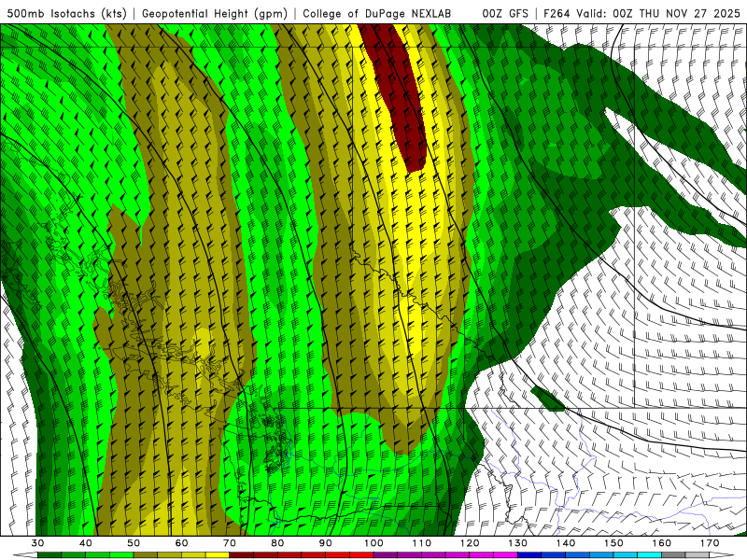Viewport: 747px width, 560px height.
Task: Click the '90' legend scale label
Action: coord(326,543)
